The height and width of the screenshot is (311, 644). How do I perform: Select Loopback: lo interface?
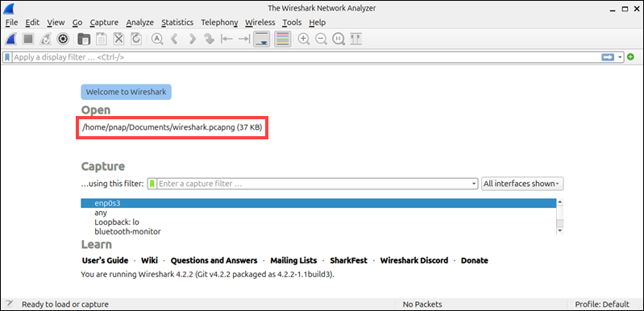[318, 222]
